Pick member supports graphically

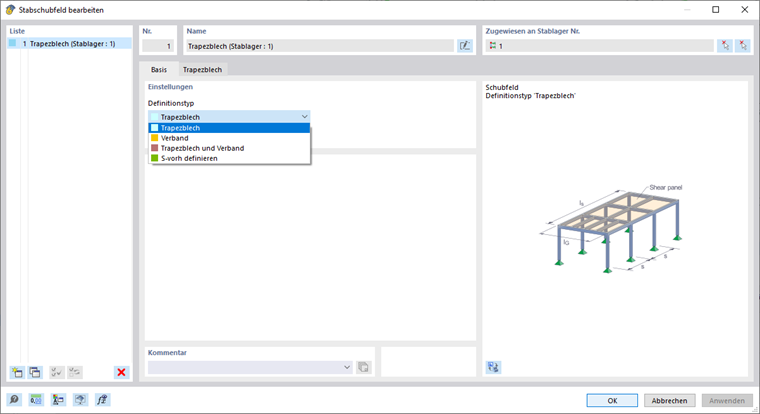click(x=725, y=46)
